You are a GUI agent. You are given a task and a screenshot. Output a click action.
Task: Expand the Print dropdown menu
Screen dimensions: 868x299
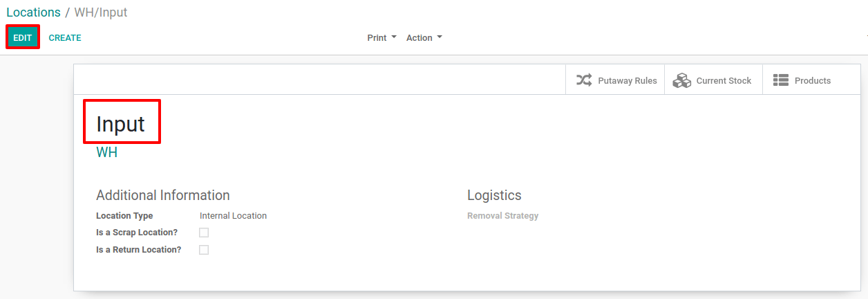tap(381, 38)
